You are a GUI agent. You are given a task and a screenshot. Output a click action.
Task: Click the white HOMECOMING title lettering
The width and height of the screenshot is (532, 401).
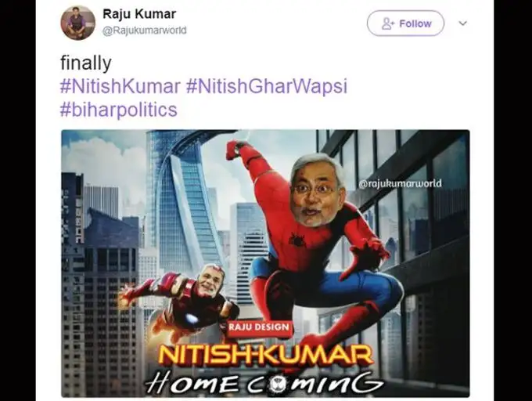click(x=263, y=383)
